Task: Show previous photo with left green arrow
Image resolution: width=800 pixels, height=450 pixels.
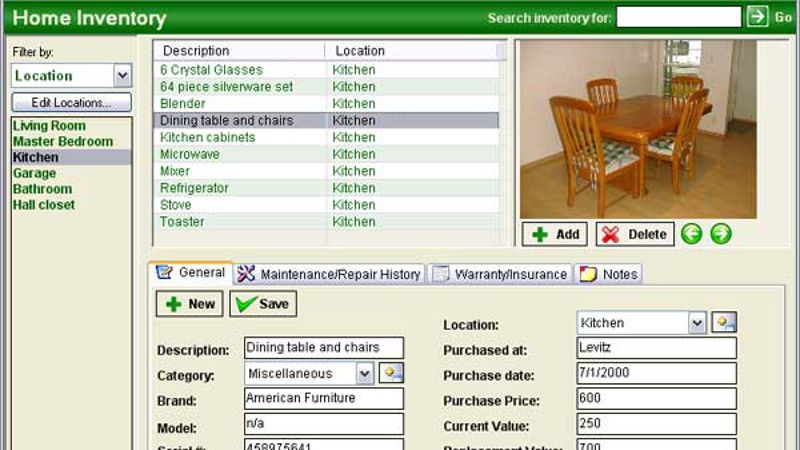Action: point(692,234)
